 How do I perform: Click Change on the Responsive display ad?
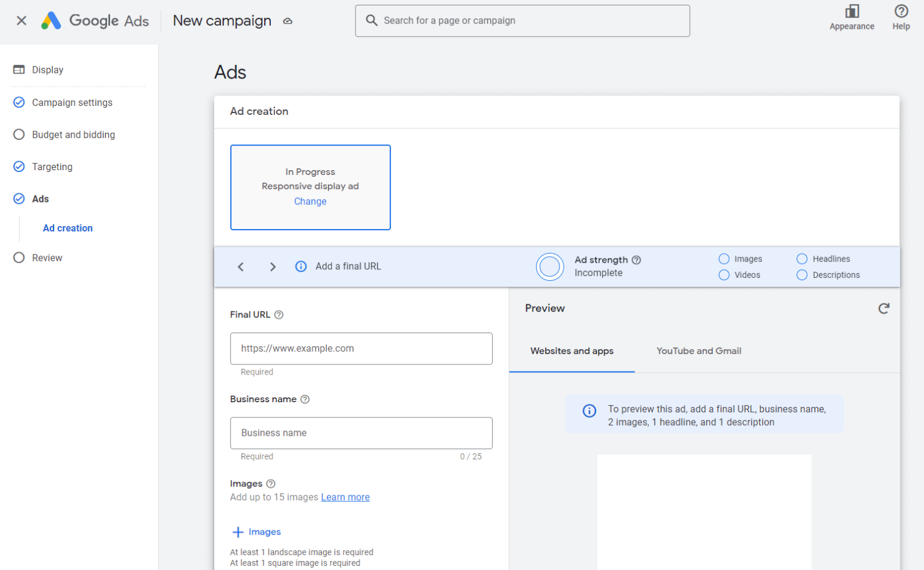point(310,201)
